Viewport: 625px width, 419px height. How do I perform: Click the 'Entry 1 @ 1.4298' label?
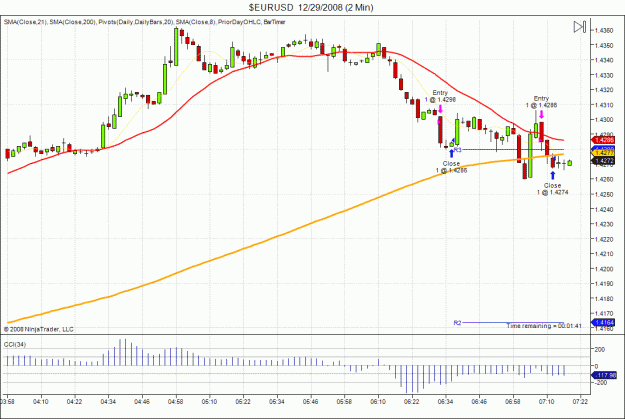tap(440, 96)
